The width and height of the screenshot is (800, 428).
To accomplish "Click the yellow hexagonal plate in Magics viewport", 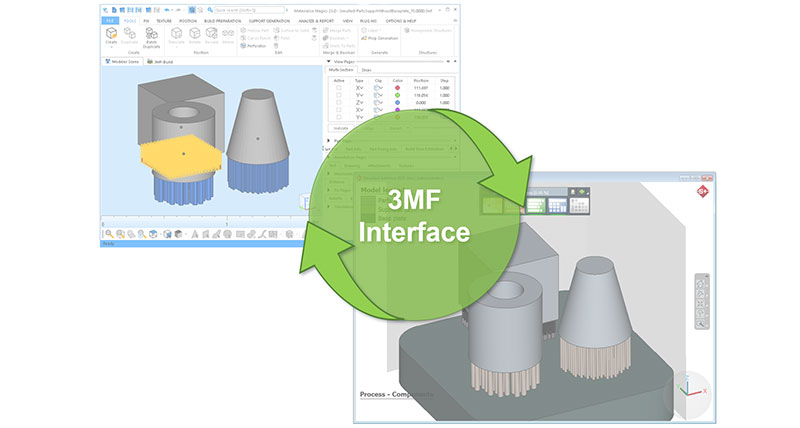I will click(x=182, y=157).
